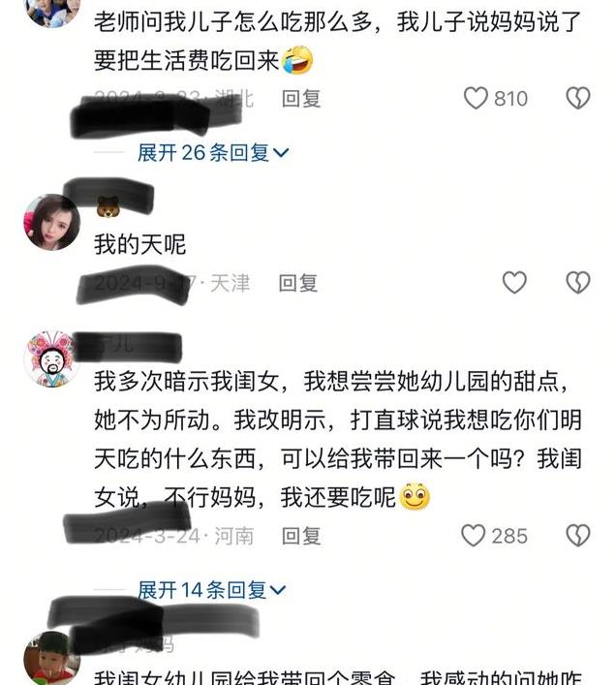The height and width of the screenshot is (685, 616).
Task: Expand the 26 replies
Action: [213, 153]
